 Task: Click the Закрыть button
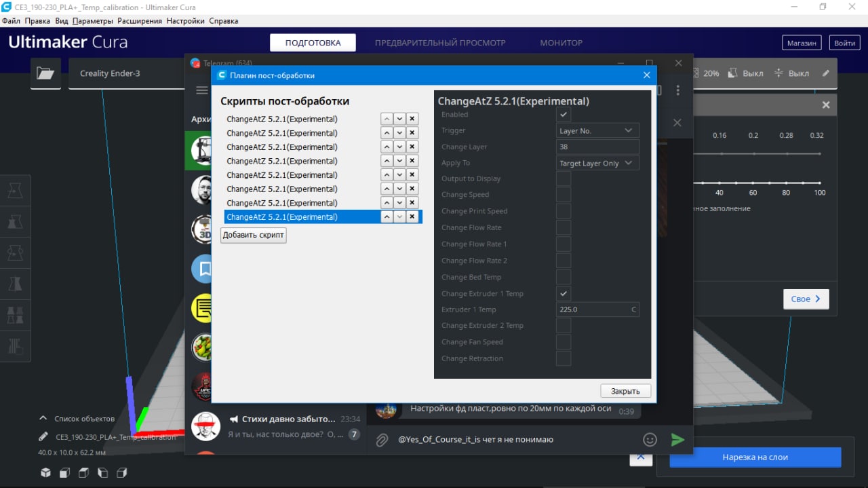625,391
